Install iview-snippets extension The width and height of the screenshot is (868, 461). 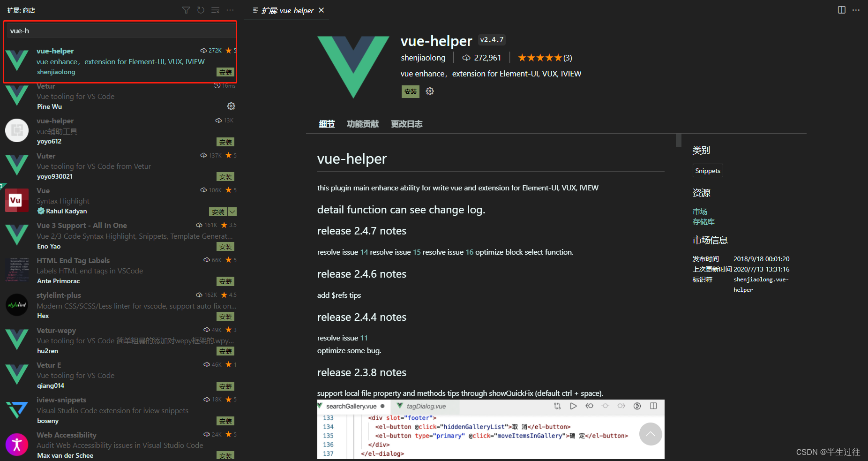pyautogui.click(x=225, y=421)
